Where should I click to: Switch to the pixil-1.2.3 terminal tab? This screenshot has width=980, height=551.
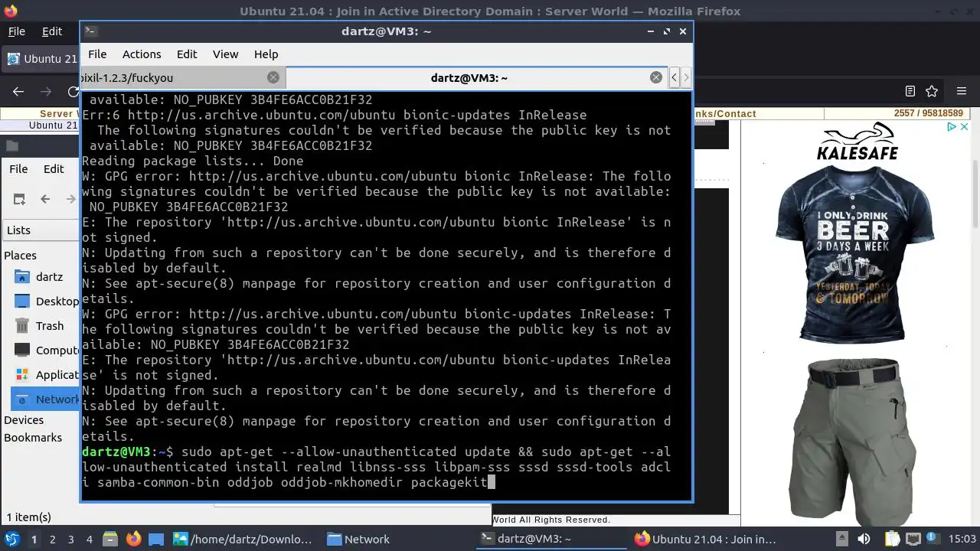tap(183, 77)
